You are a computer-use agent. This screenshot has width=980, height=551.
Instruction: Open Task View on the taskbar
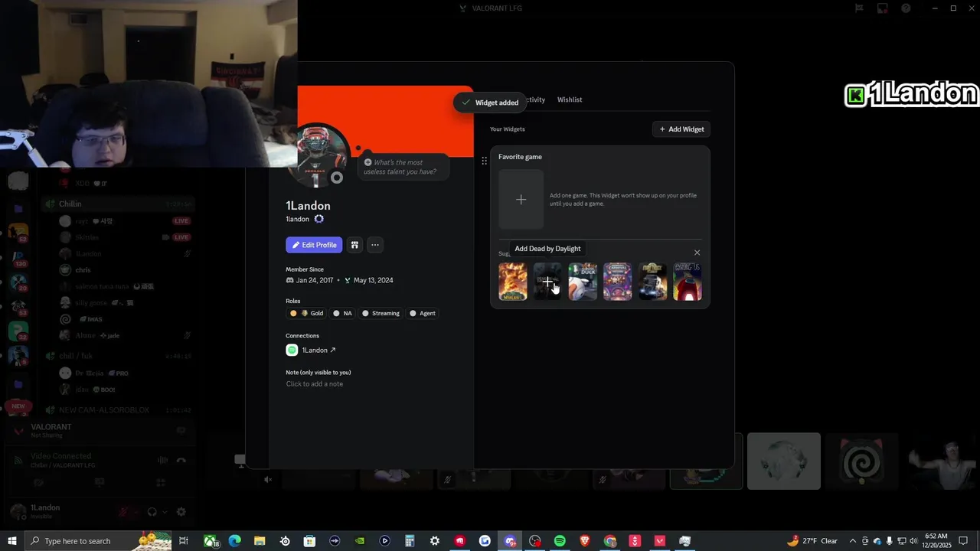184,541
